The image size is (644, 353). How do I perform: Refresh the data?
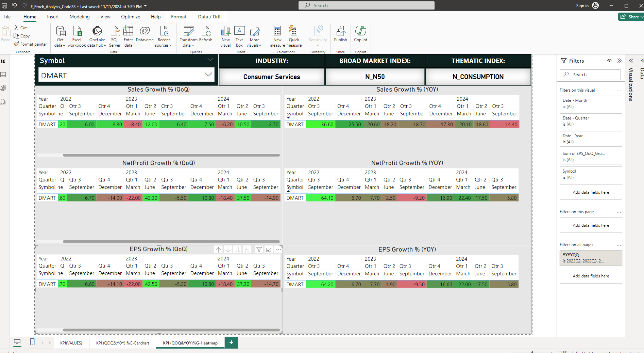coord(206,34)
